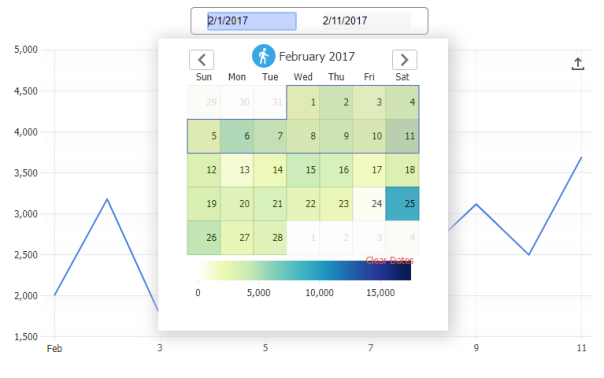
Task: Pick February 6 day cell
Action: [237, 136]
